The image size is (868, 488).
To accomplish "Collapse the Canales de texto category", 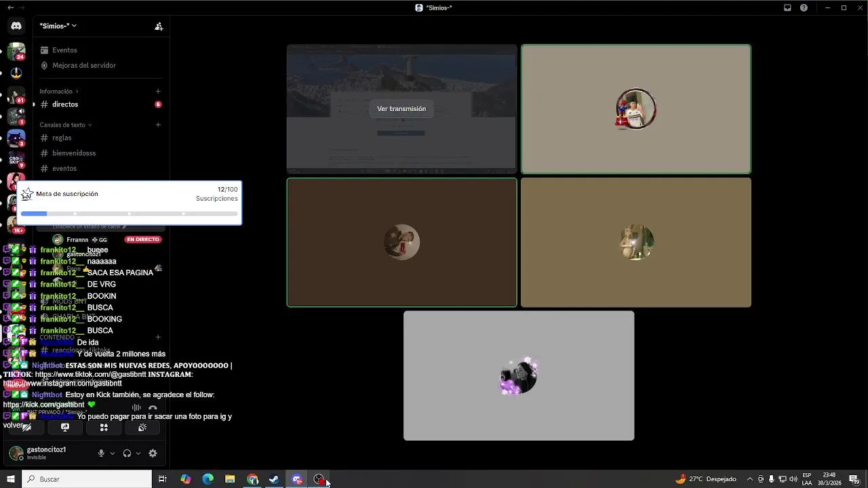I will tap(65, 125).
